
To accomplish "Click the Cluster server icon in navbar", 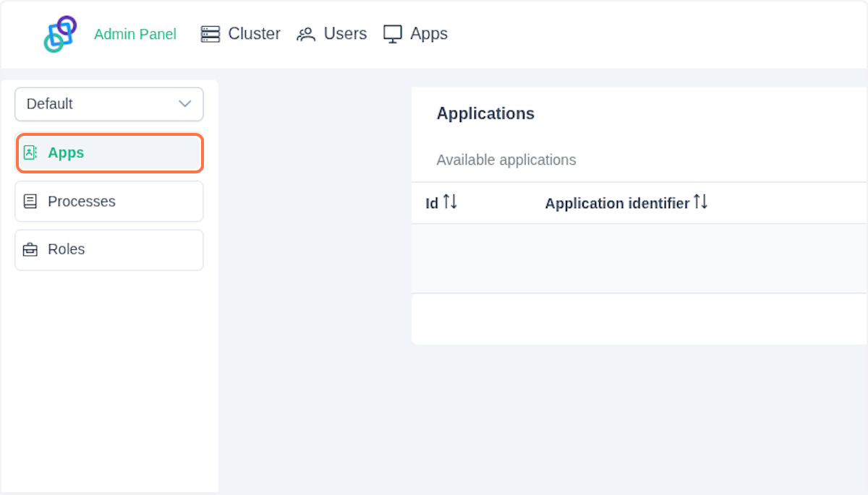I will click(x=210, y=33).
